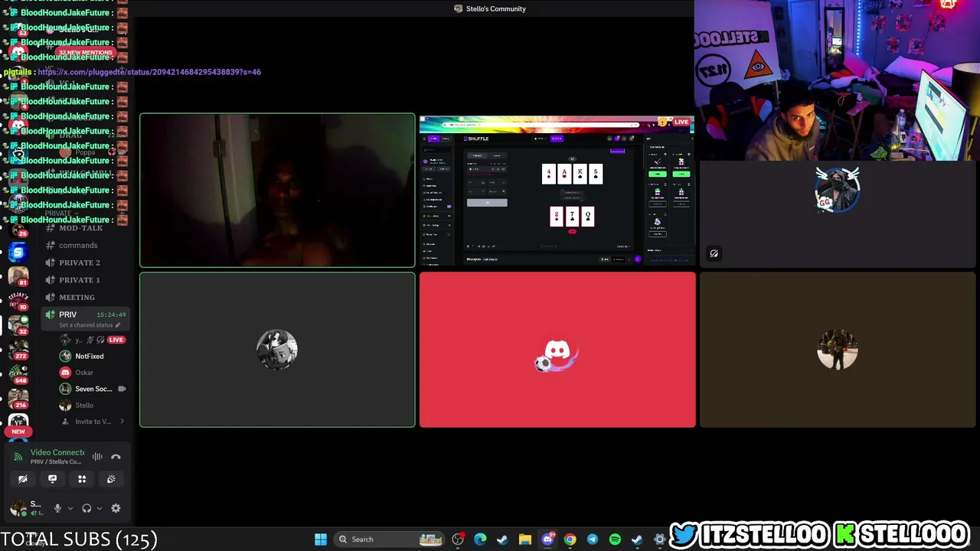Open the live Shuffle stream tile
Image resolution: width=980 pixels, height=551 pixels.
coord(557,191)
